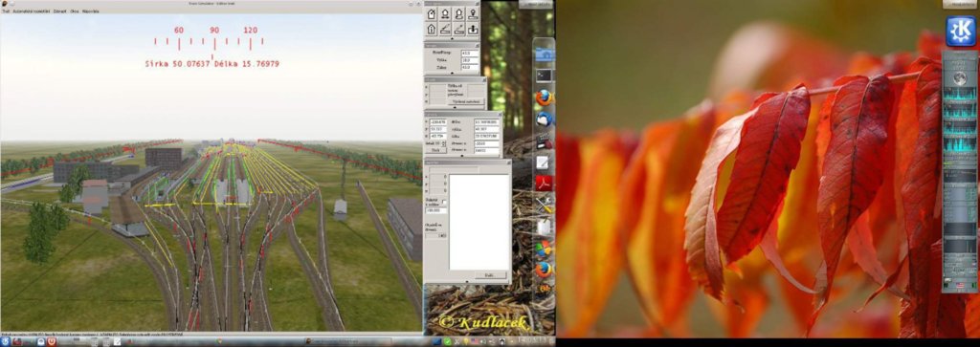Viewport: 980px width, 347px height.
Task: Launch Adobe Reader from the dock
Action: [544, 184]
